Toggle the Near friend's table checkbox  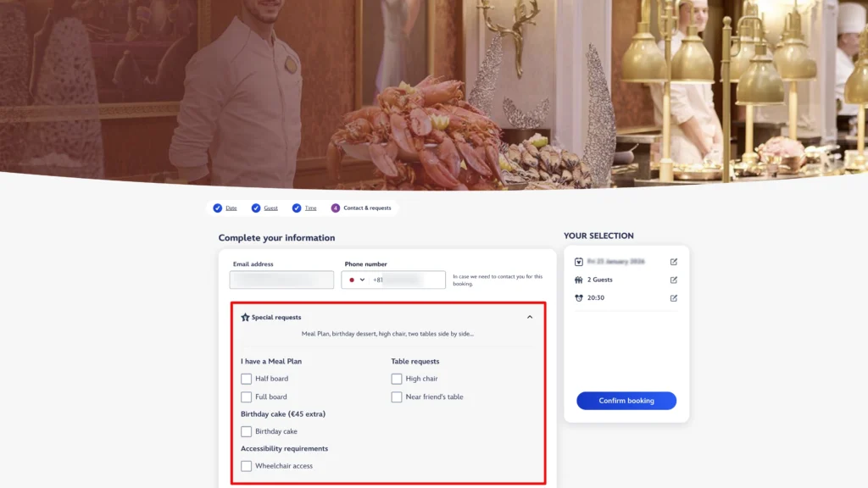coord(397,396)
